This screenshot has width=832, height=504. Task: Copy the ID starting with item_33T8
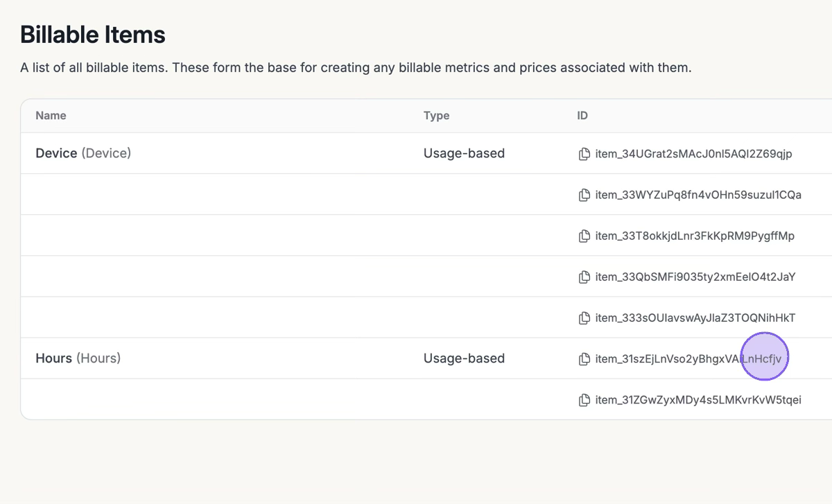[584, 236]
